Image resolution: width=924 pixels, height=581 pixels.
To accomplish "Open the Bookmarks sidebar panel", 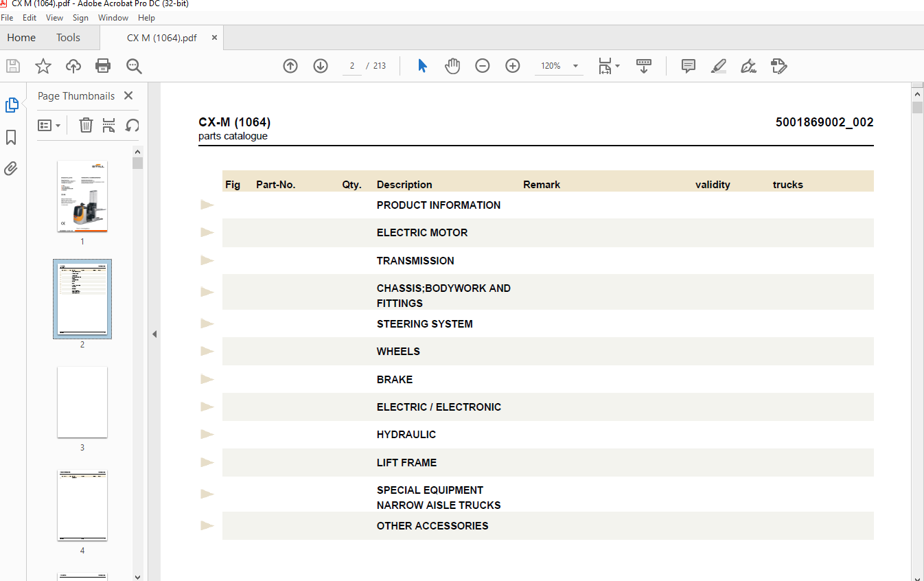I will click(x=11, y=137).
